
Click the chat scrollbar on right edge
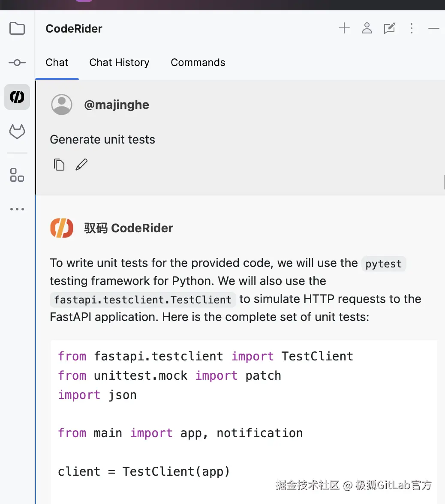444,182
